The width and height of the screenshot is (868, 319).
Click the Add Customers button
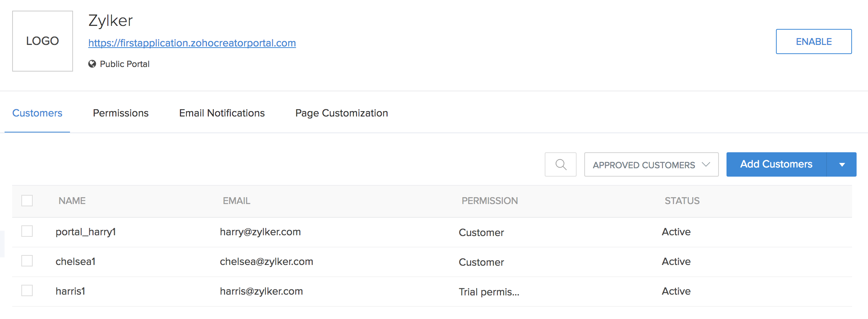point(776,164)
